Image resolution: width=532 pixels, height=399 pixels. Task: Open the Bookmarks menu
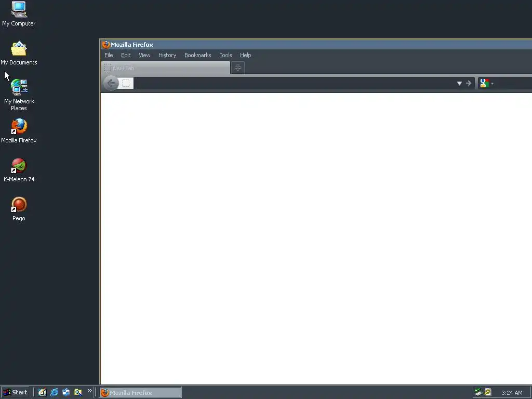click(198, 55)
